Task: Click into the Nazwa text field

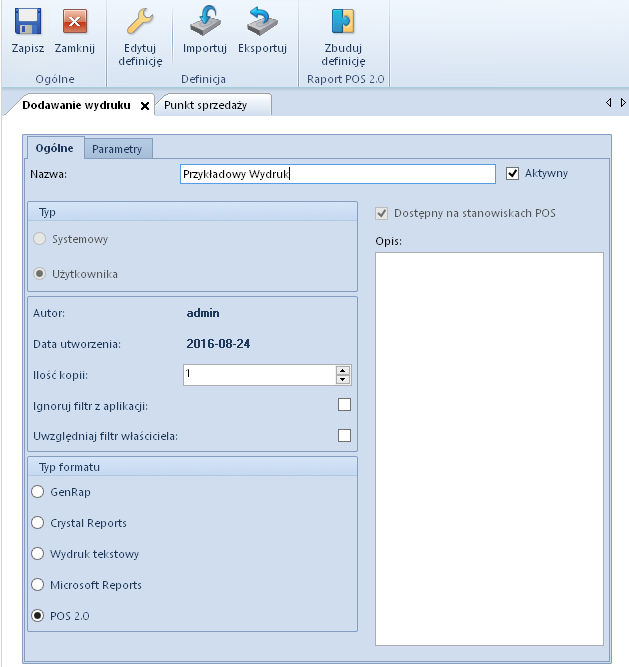Action: [x=338, y=174]
